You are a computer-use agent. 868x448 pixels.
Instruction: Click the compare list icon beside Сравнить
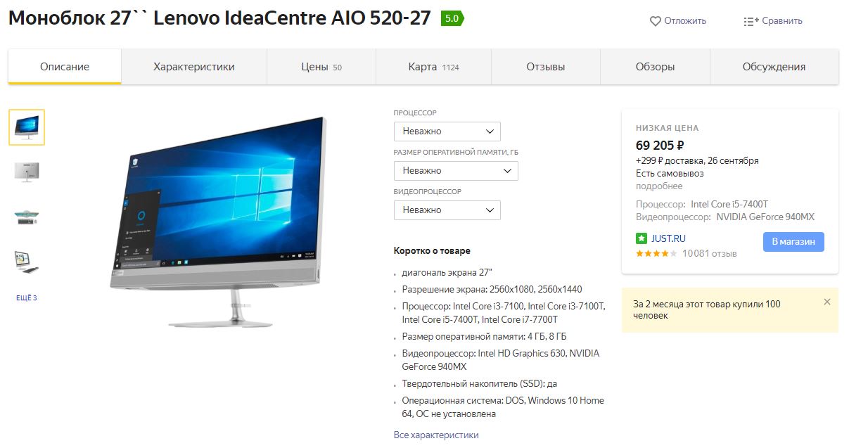(751, 21)
